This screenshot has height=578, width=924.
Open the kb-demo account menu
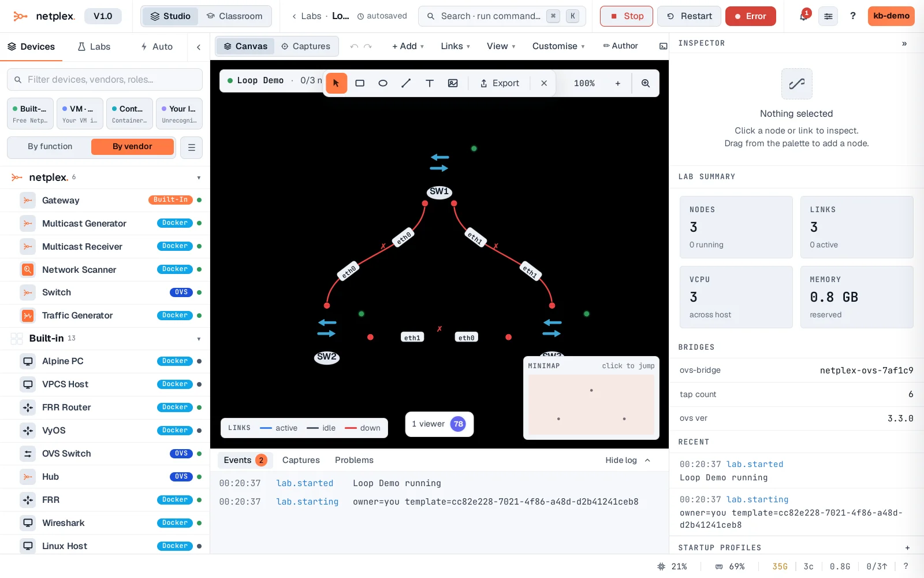click(891, 16)
